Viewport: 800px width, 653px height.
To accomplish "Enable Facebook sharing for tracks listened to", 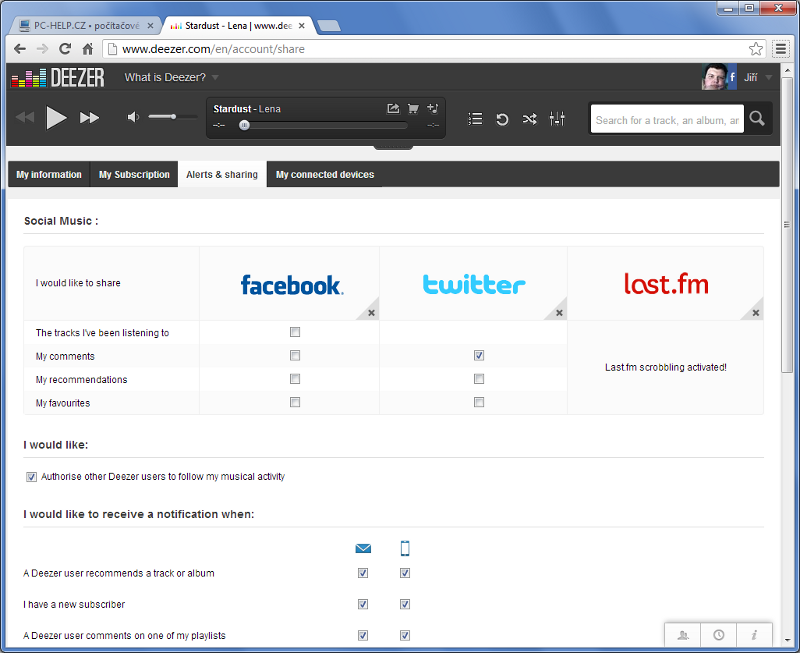I will [295, 332].
